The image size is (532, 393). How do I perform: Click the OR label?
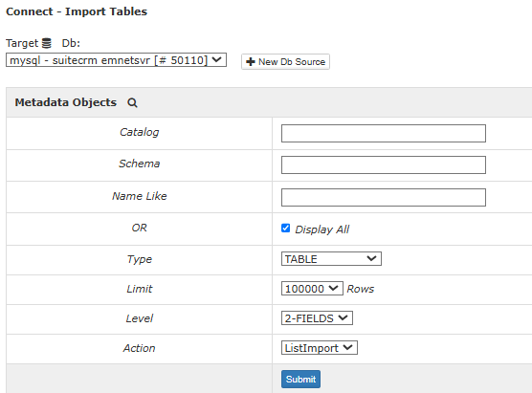click(139, 228)
